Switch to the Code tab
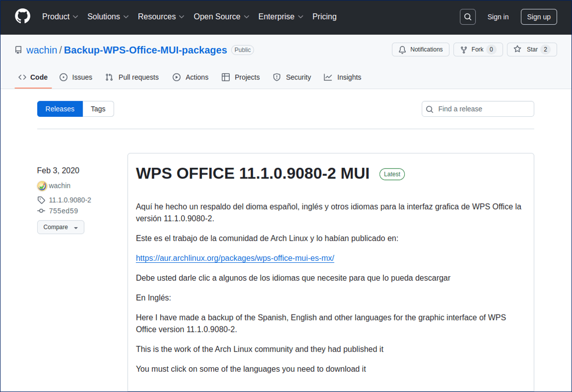The image size is (572, 392). [x=33, y=77]
